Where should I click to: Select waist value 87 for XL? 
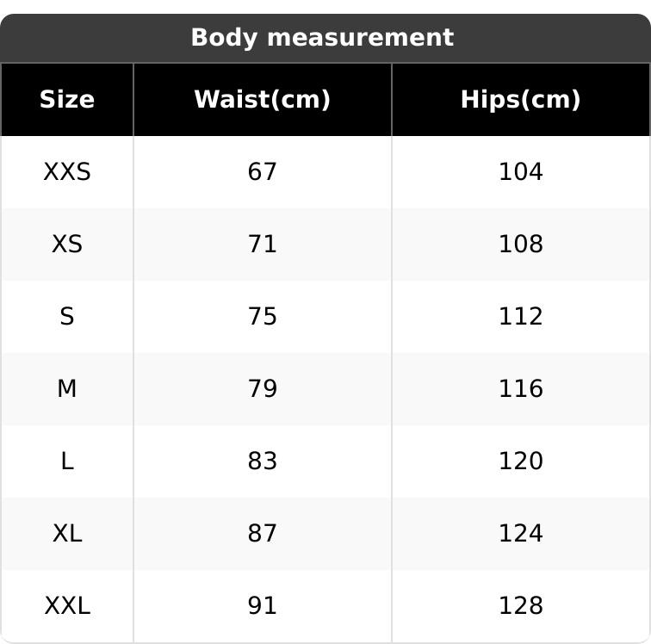pos(262,534)
